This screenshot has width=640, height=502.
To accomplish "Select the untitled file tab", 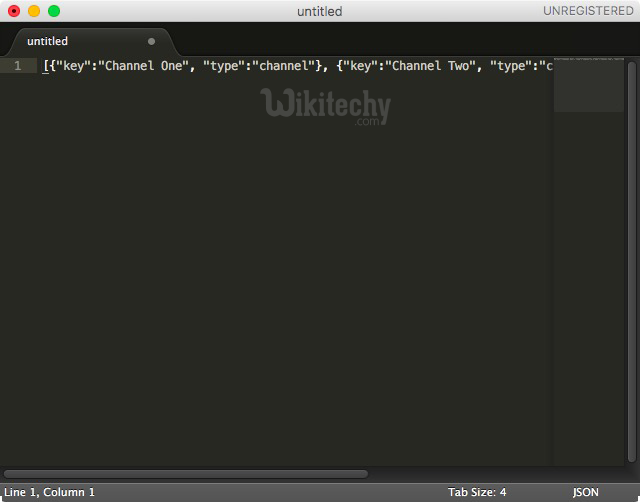I will coord(48,42).
